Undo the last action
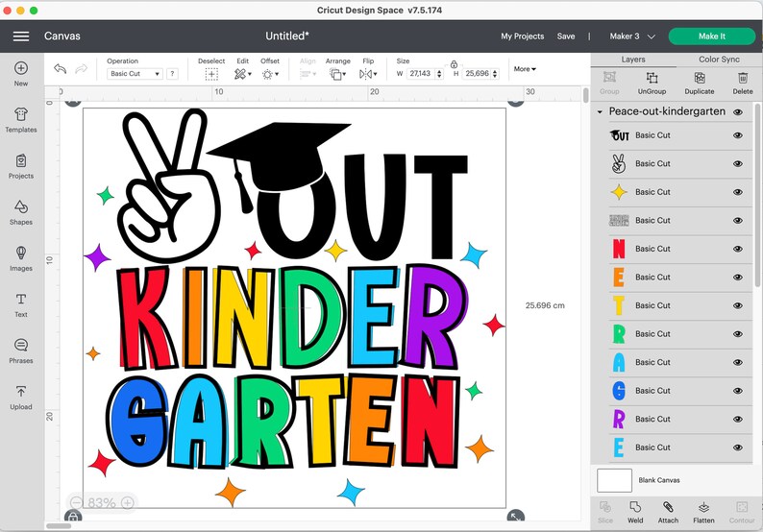Viewport: 763px width, 532px height. click(x=61, y=69)
